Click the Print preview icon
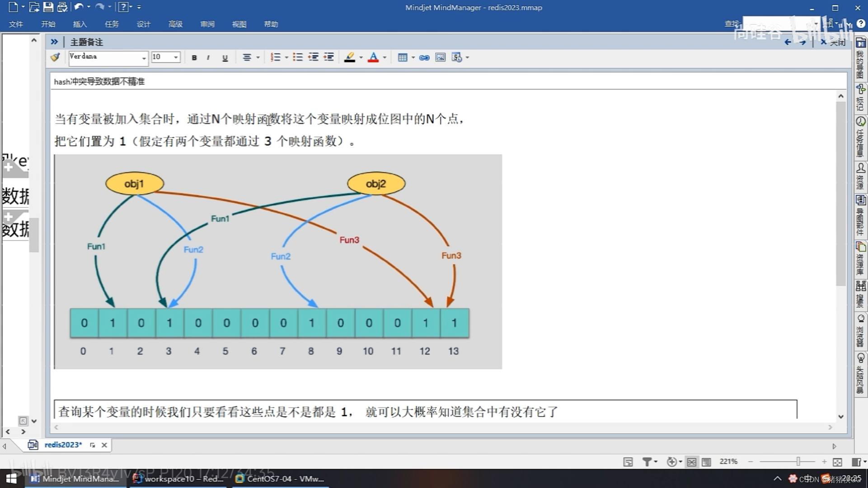Screen dimensions: 868x488 point(62,7)
